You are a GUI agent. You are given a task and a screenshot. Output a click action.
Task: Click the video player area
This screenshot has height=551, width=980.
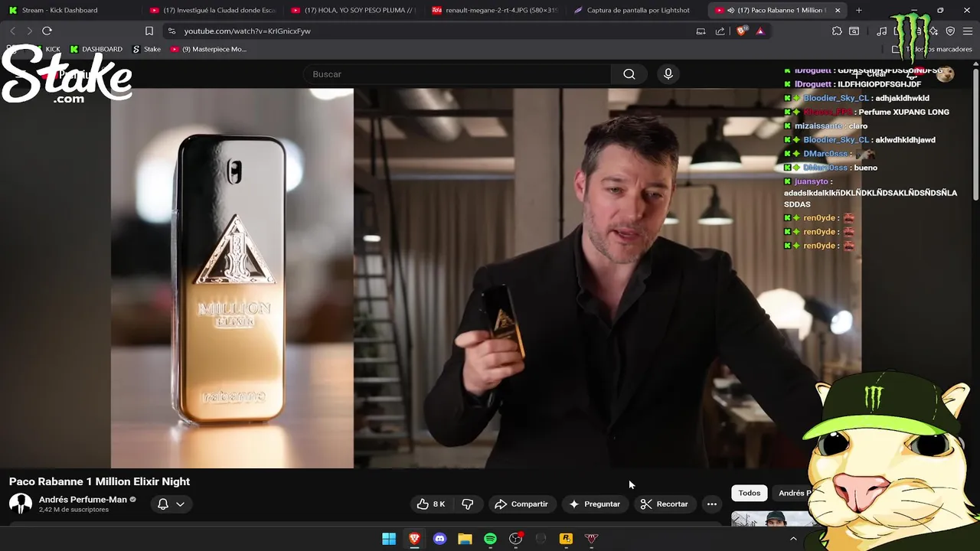tap(486, 278)
